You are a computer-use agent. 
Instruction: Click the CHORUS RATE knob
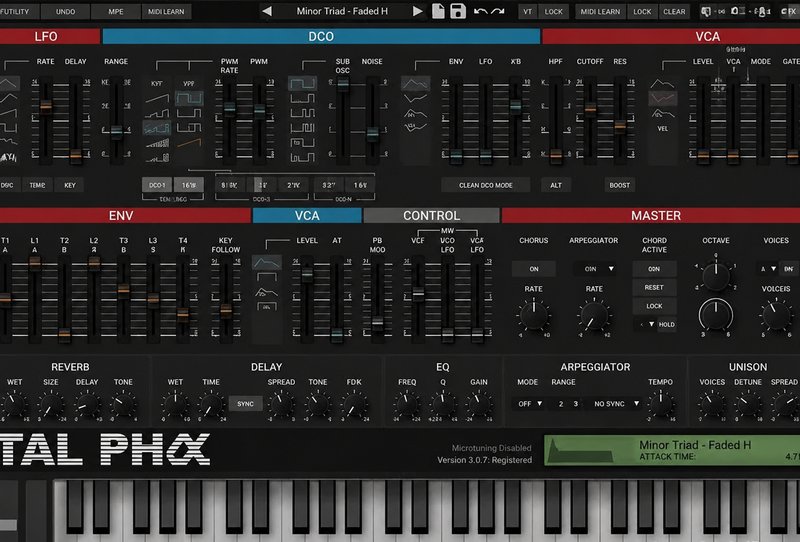tap(534, 315)
